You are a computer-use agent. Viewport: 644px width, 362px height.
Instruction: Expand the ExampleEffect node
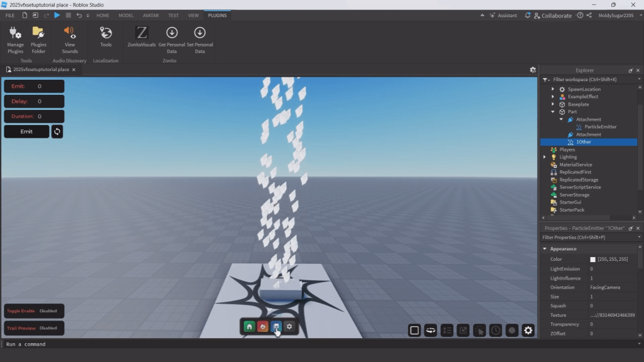[x=553, y=97]
